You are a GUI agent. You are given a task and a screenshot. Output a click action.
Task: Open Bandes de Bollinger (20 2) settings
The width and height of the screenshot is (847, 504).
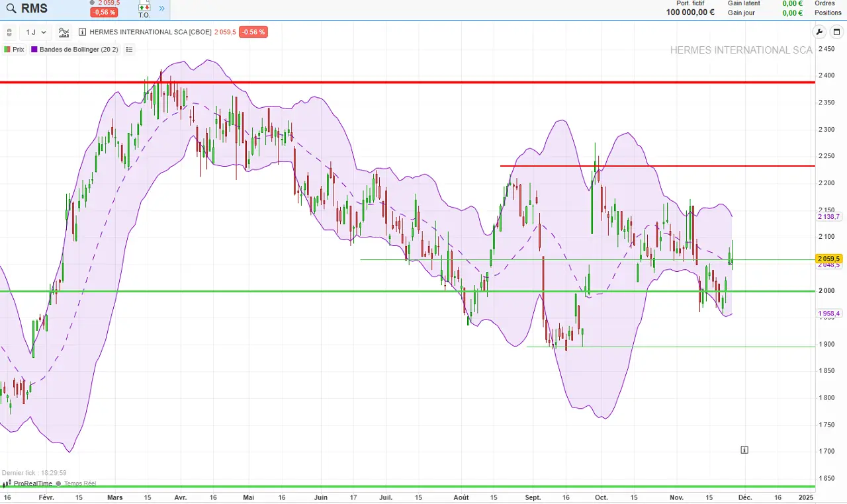click(x=79, y=50)
